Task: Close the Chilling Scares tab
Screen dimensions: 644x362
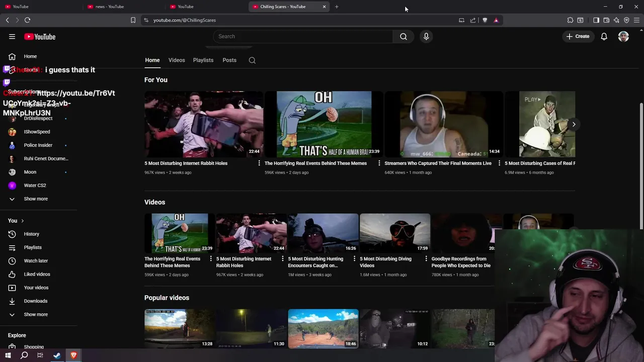Action: click(324, 7)
